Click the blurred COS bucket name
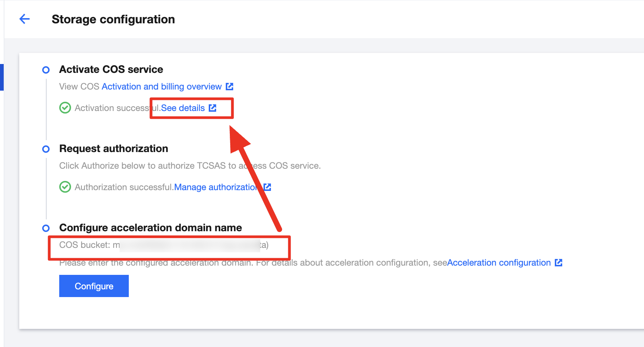Viewport: 644px width, 347px height. coord(189,245)
